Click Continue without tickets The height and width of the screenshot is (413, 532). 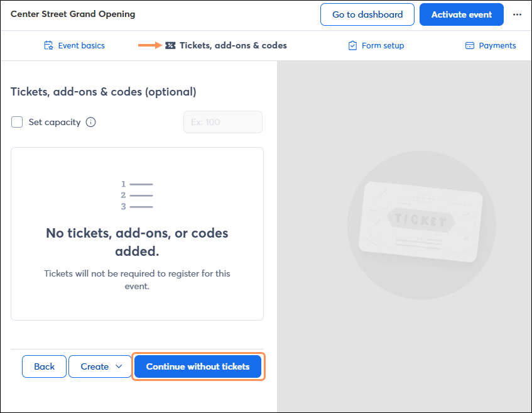(198, 366)
